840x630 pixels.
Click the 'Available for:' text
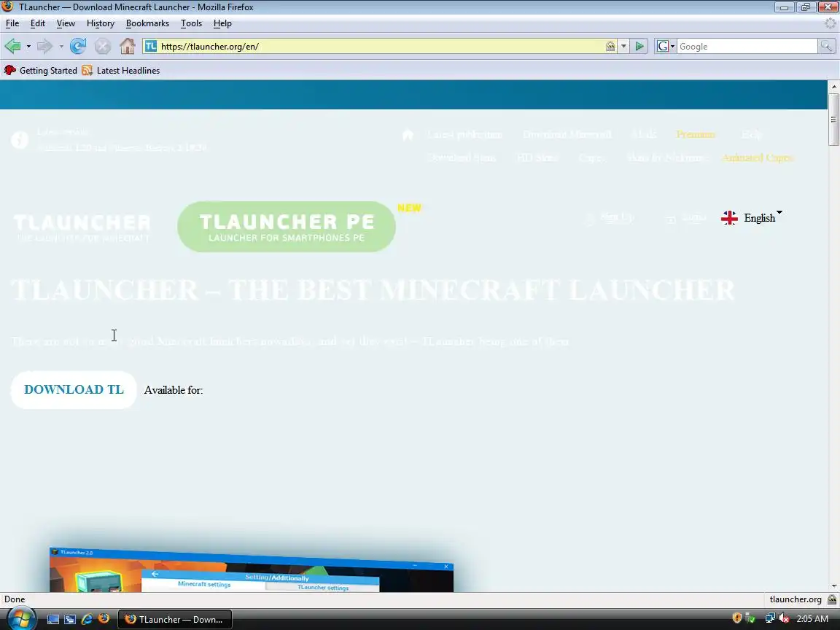tap(174, 390)
